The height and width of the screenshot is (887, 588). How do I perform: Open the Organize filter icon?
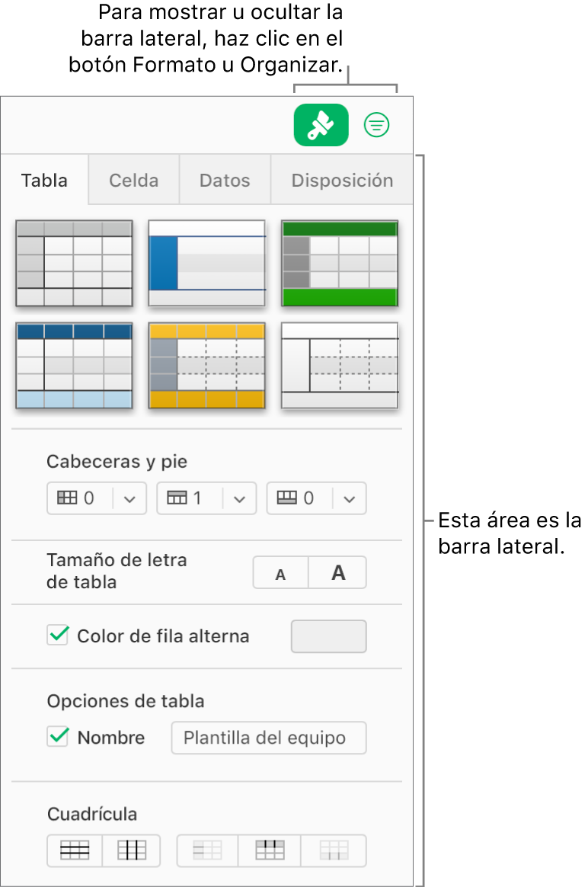377,125
